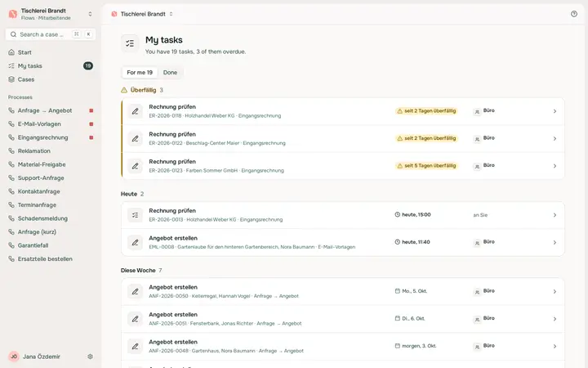Open Rechnung prüfen task ER-2026-0013
Screen dimensions: 588x368
(343, 215)
